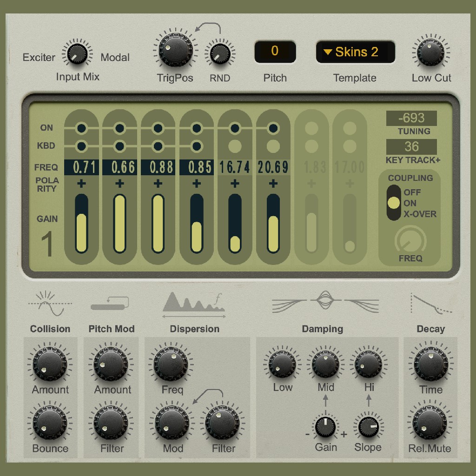Viewport: 476px width, 476px height.
Task: Click the 0.71 frequency value
Action: 81,167
